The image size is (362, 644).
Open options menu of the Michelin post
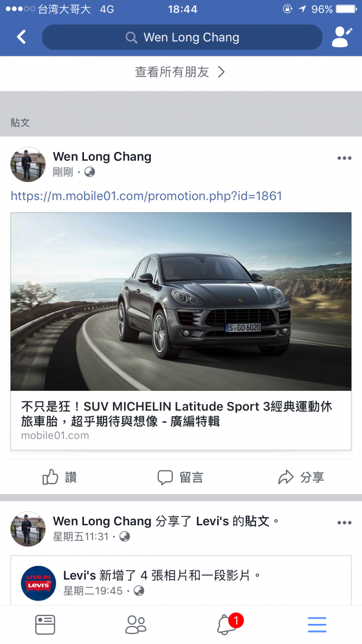tap(344, 158)
